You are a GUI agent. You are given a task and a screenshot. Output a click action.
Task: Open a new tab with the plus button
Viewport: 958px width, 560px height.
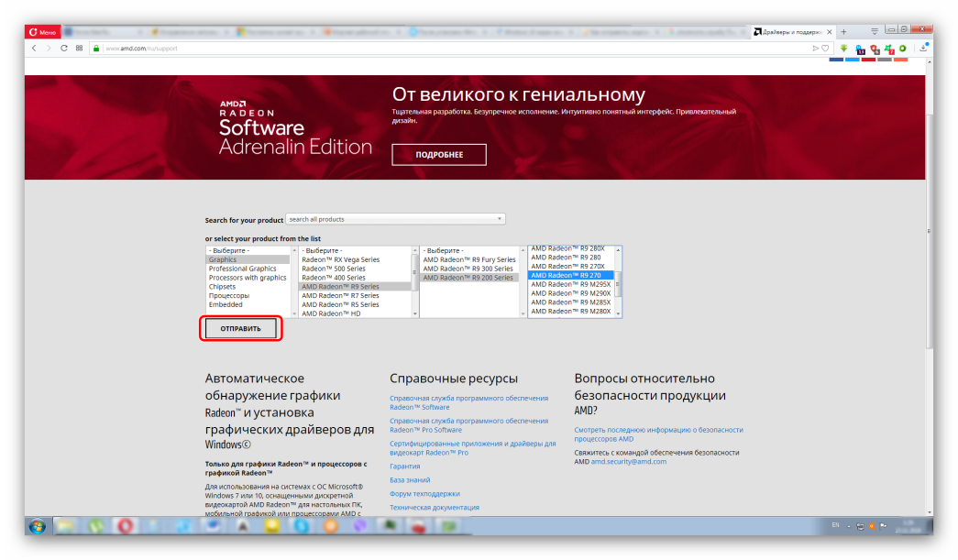tap(843, 32)
